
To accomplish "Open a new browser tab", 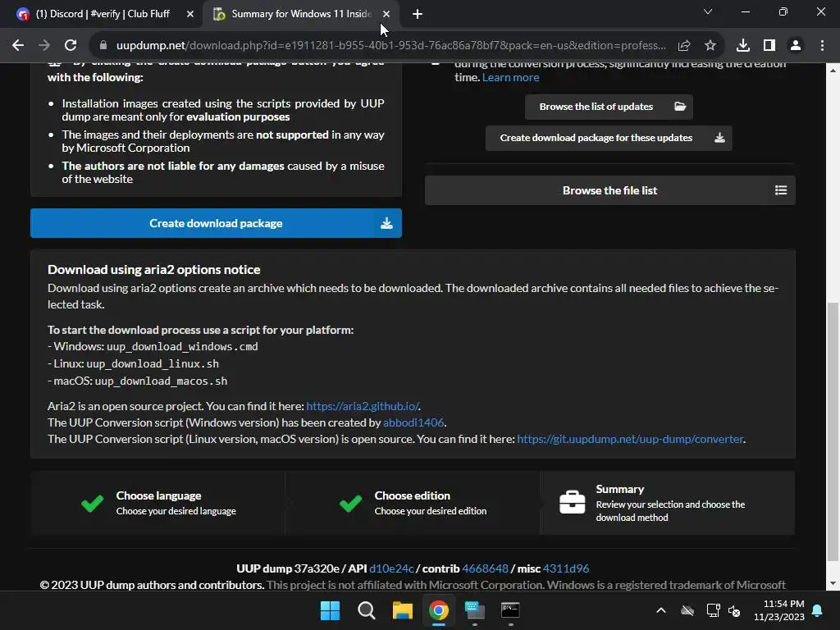I will [x=418, y=14].
